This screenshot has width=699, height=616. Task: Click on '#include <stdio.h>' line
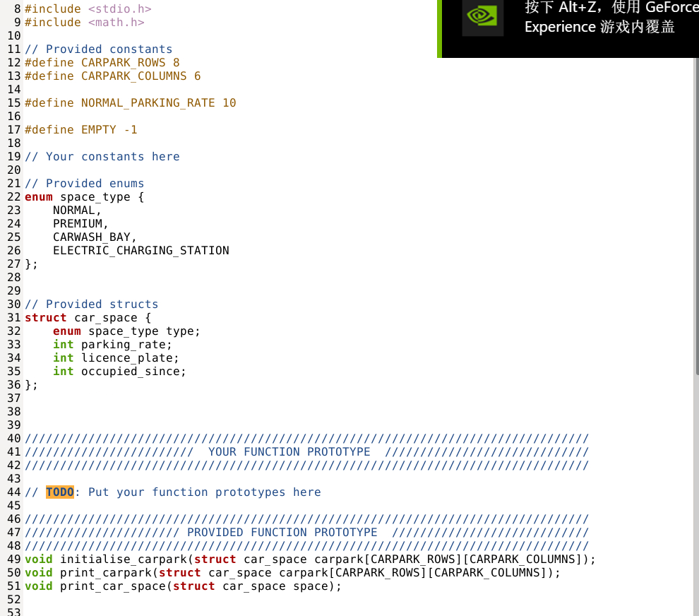(88, 9)
